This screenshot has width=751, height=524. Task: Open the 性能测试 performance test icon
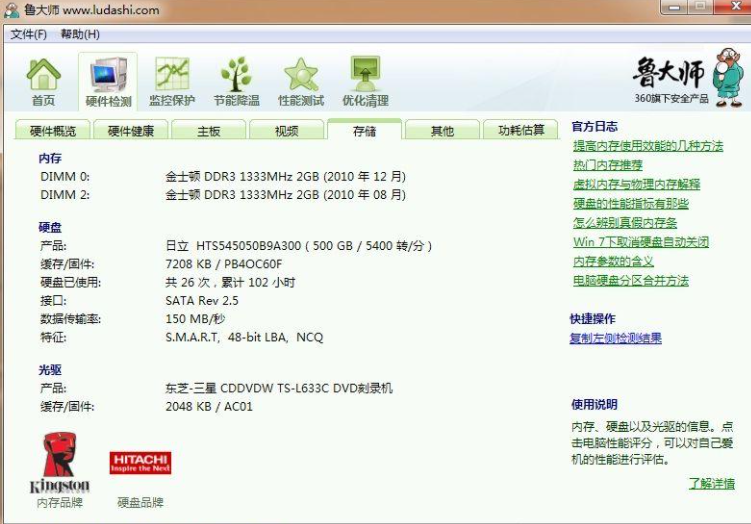point(300,80)
